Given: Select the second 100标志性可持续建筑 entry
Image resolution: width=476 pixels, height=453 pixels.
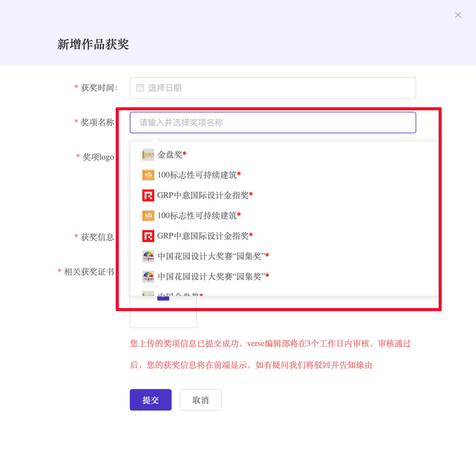Looking at the screenshot, I should pyautogui.click(x=197, y=216).
